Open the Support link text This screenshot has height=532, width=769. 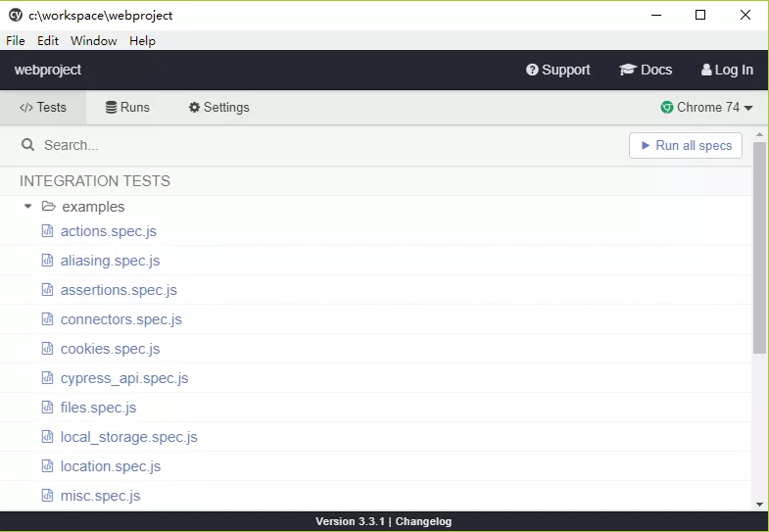tap(566, 70)
